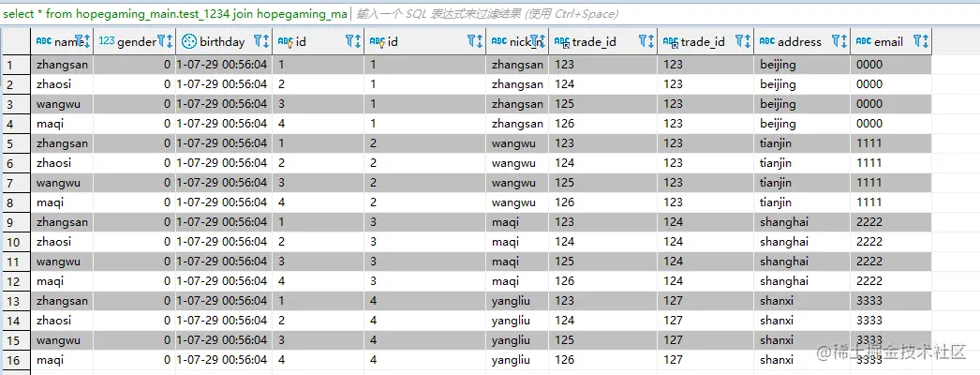Click the address cell 'shanxi' in row 14

tap(802, 321)
